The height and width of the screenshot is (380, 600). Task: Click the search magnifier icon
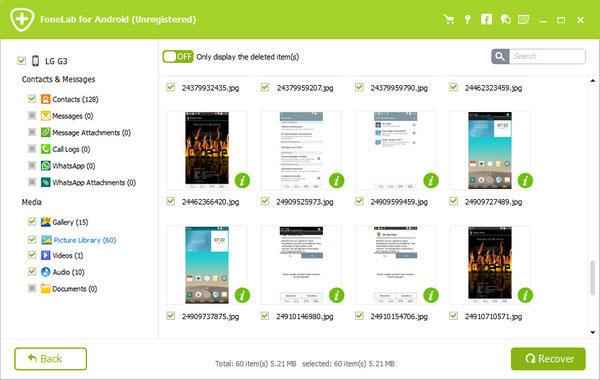point(500,56)
